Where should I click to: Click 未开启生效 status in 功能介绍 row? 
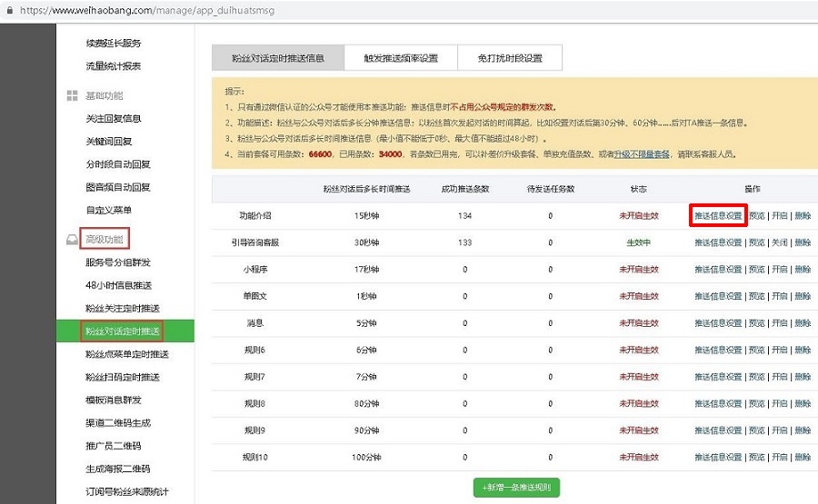click(639, 216)
